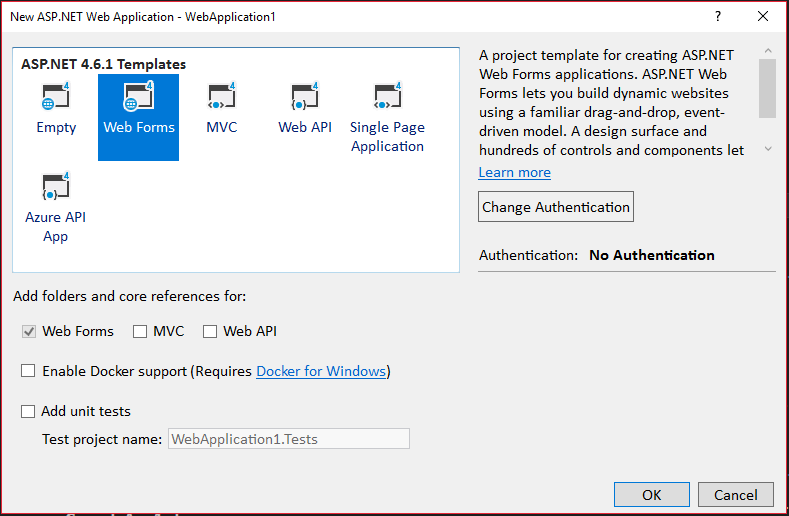The image size is (789, 516).
Task: Click the Test project name field
Action: click(289, 438)
